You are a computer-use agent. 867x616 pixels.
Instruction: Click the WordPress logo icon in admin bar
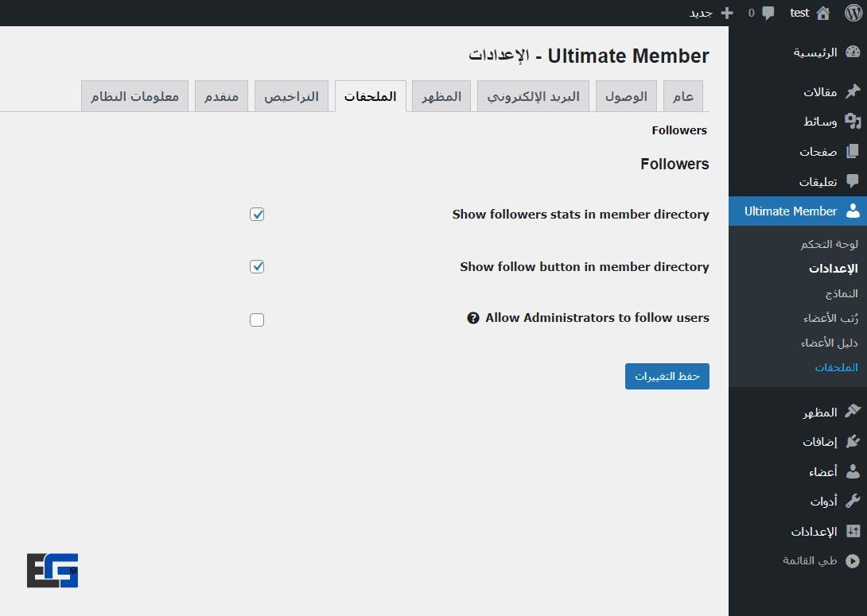tap(853, 13)
